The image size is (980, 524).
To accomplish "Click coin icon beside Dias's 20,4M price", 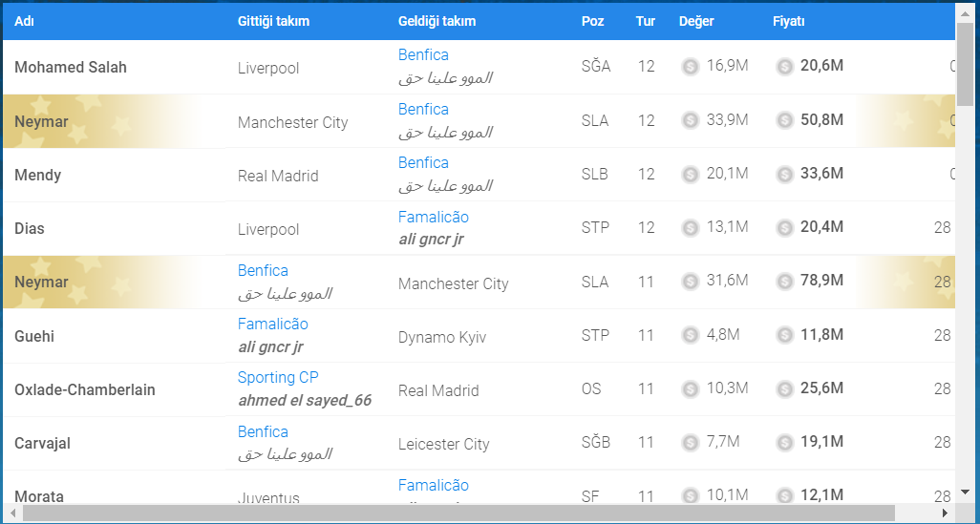I will point(784,228).
